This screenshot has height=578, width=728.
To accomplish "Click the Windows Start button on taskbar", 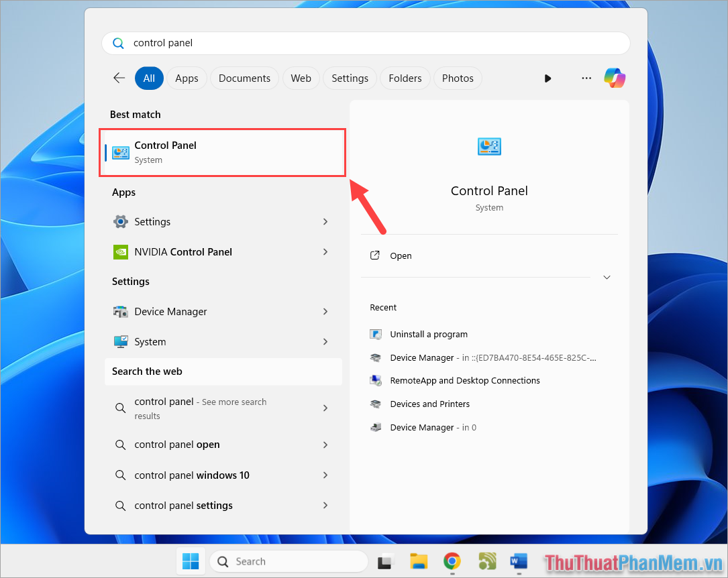I will (191, 561).
